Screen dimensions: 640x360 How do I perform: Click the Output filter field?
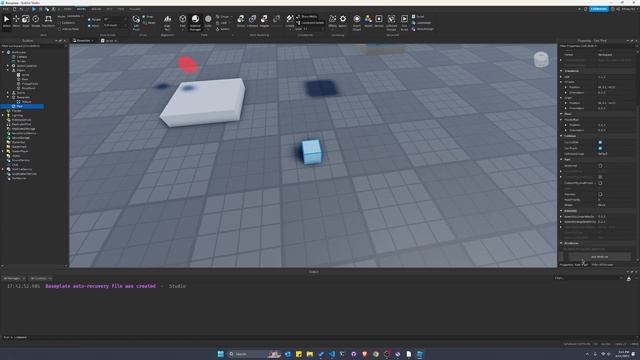(588, 278)
